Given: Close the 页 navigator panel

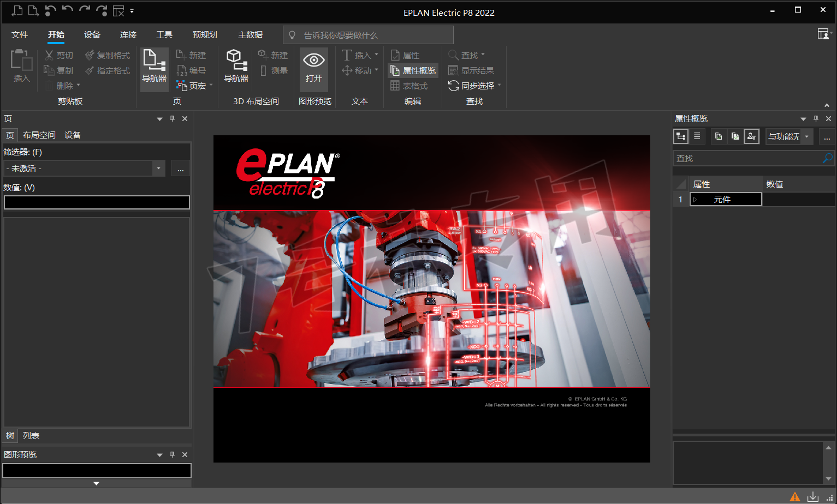Looking at the screenshot, I should tap(185, 118).
